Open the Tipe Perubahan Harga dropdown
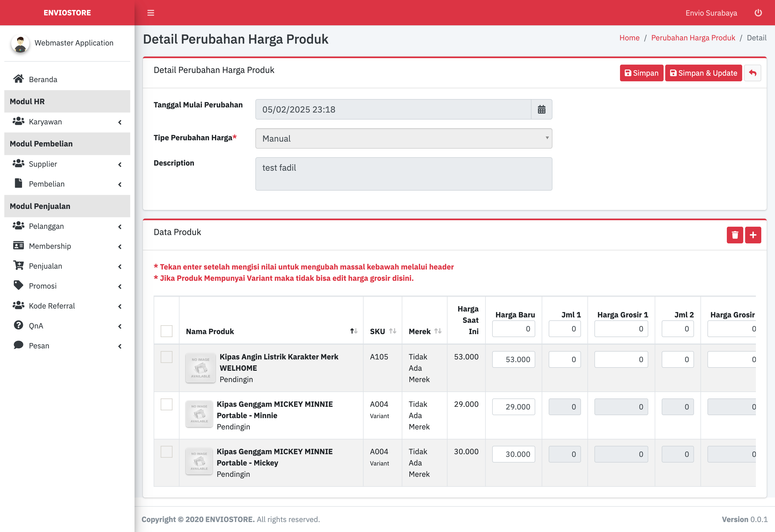The width and height of the screenshot is (775, 532). pyautogui.click(x=403, y=138)
